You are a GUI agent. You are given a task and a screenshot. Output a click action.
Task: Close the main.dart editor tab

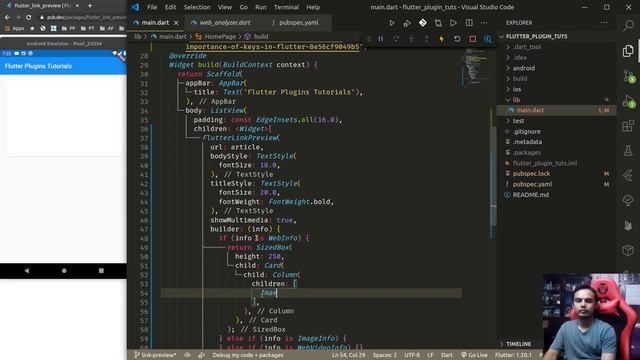(x=176, y=23)
